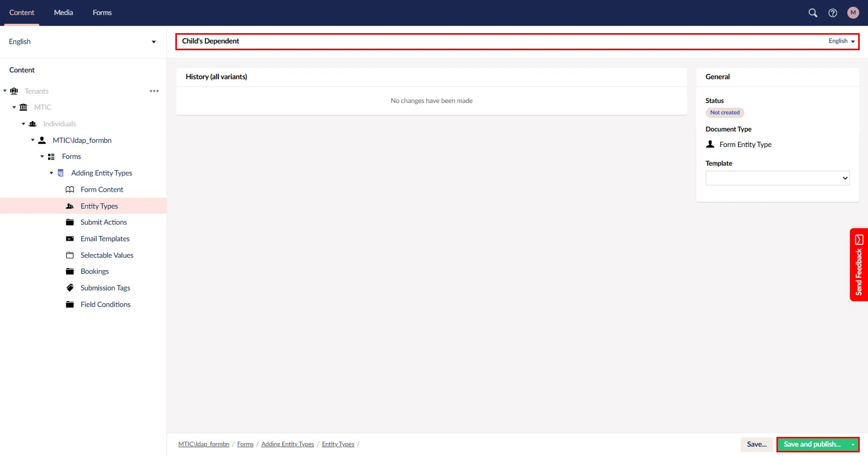Click the Tenants three-dot options icon
The width and height of the screenshot is (868, 456).
(x=154, y=91)
